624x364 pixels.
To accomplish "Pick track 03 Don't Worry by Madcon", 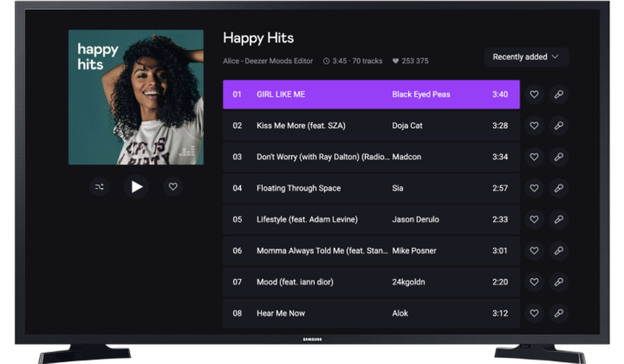I will [x=371, y=157].
